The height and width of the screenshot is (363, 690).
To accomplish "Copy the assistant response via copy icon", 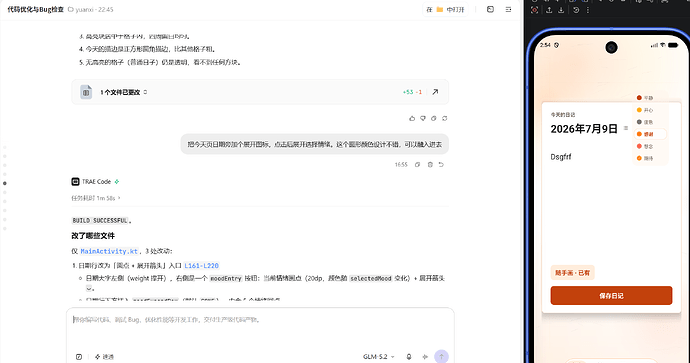I will click(433, 118).
